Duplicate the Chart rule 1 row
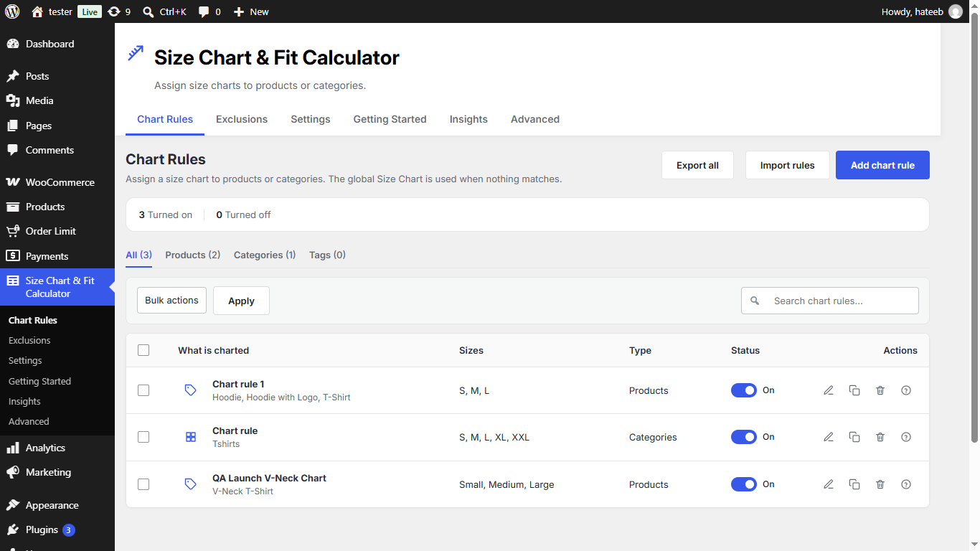The width and height of the screenshot is (980, 551). tap(854, 390)
